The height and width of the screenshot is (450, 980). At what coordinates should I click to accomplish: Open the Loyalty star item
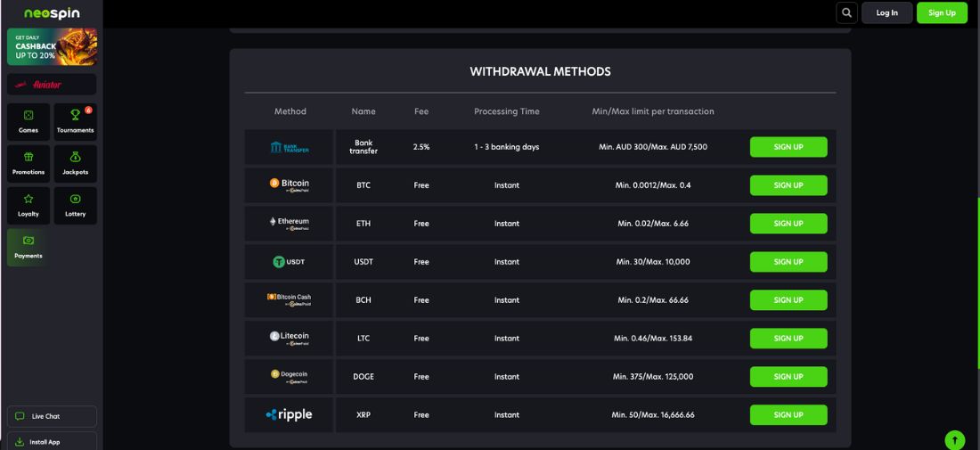click(x=29, y=206)
